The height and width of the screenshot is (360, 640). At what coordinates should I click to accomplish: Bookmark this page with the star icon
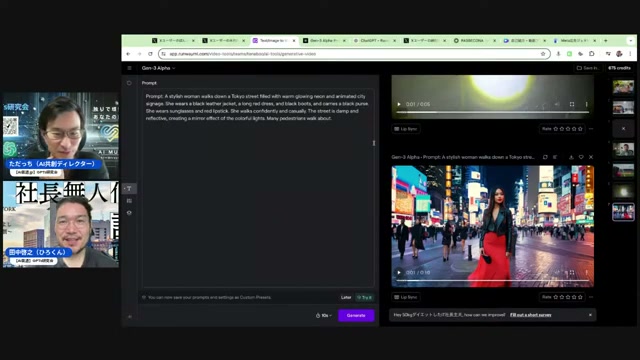543,54
